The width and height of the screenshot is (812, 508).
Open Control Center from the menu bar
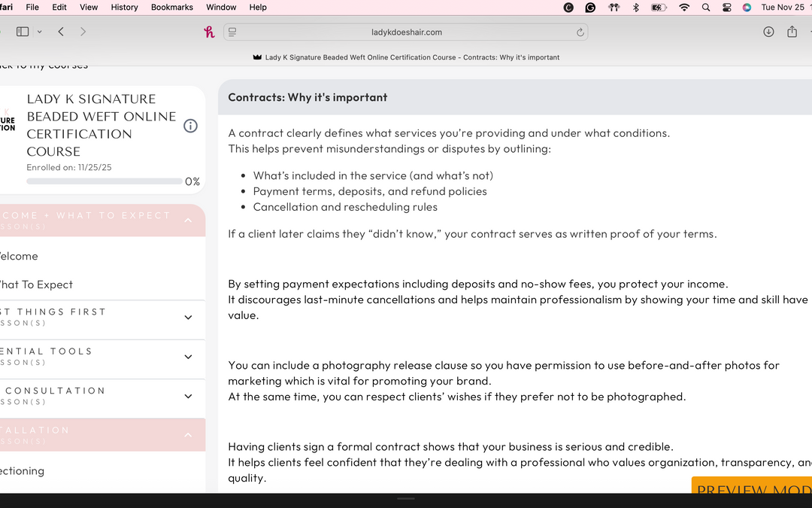726,8
